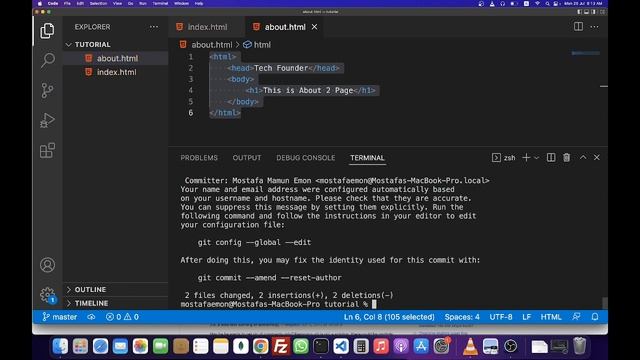640x360 pixels.
Task: Open the PROBLEMS panel tab
Action: click(x=199, y=158)
